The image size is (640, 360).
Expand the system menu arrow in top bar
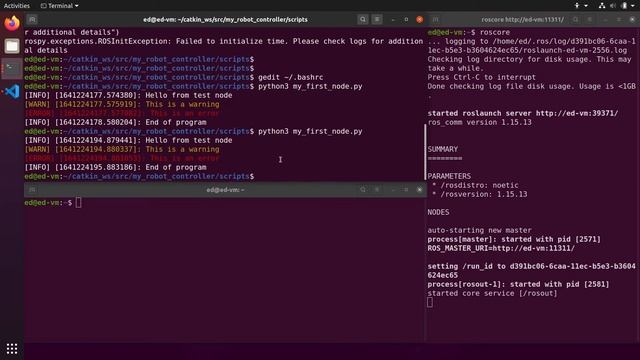(x=633, y=6)
